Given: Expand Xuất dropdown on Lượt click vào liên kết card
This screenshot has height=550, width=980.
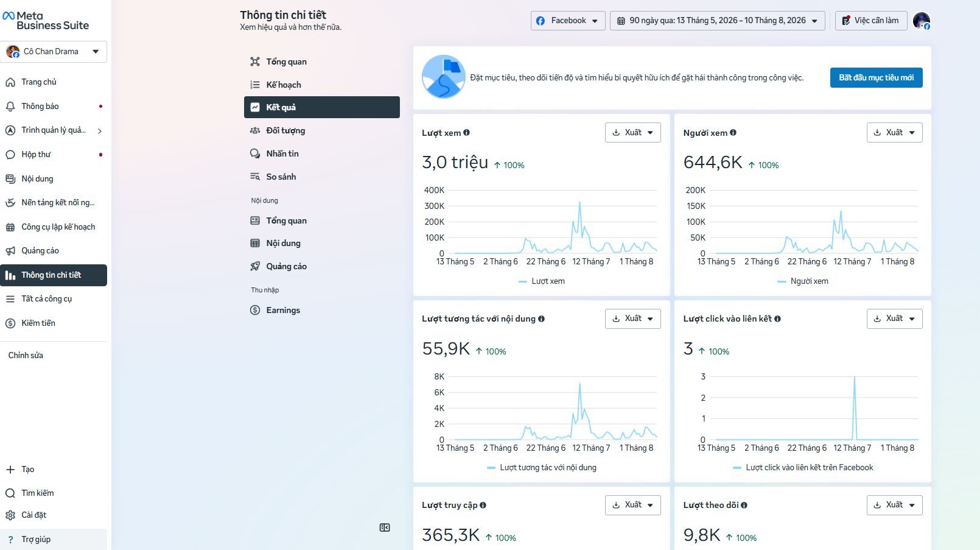Looking at the screenshot, I should click(894, 319).
